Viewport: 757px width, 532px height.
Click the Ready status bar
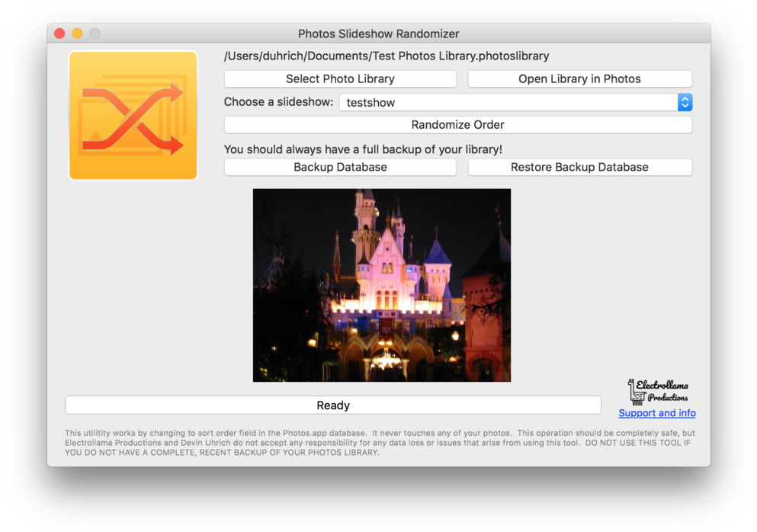[333, 405]
